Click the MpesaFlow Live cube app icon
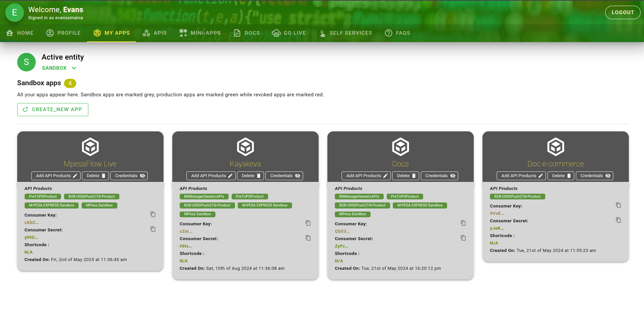Screen dimensions: 644x322 (90, 147)
